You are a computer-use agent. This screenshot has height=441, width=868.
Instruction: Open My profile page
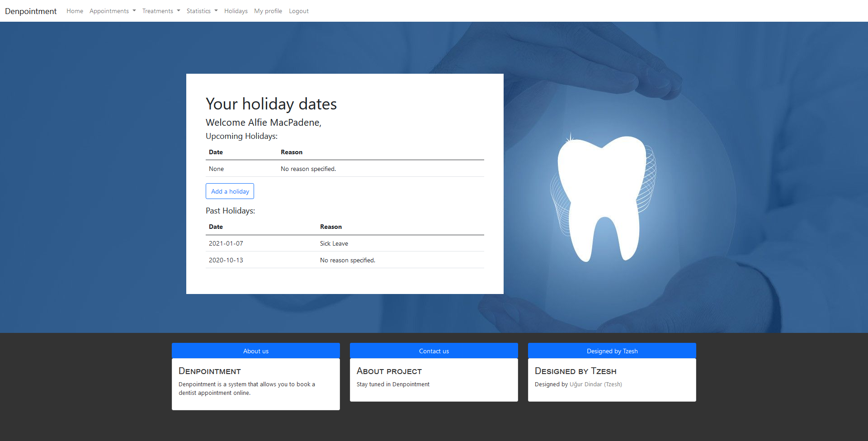point(268,11)
